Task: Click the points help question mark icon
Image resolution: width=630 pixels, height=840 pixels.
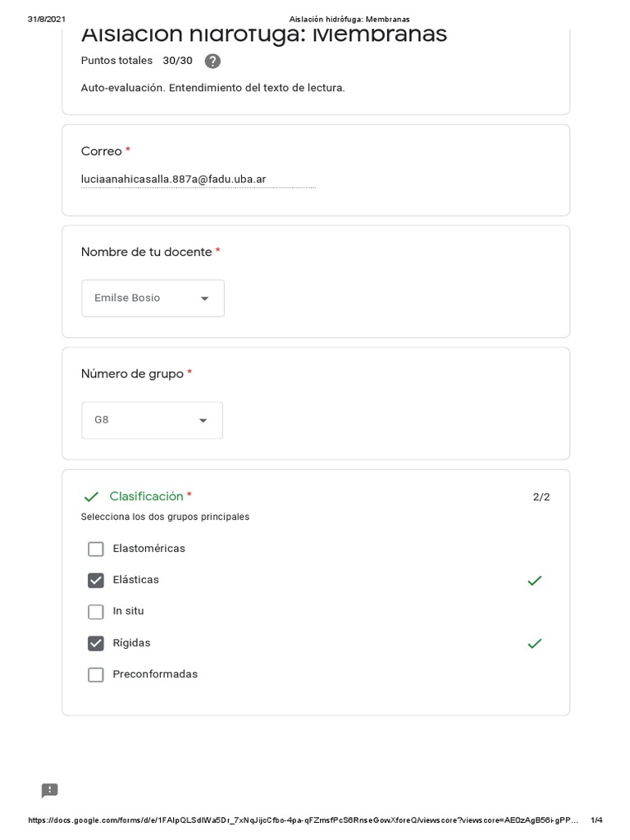Action: click(x=212, y=61)
